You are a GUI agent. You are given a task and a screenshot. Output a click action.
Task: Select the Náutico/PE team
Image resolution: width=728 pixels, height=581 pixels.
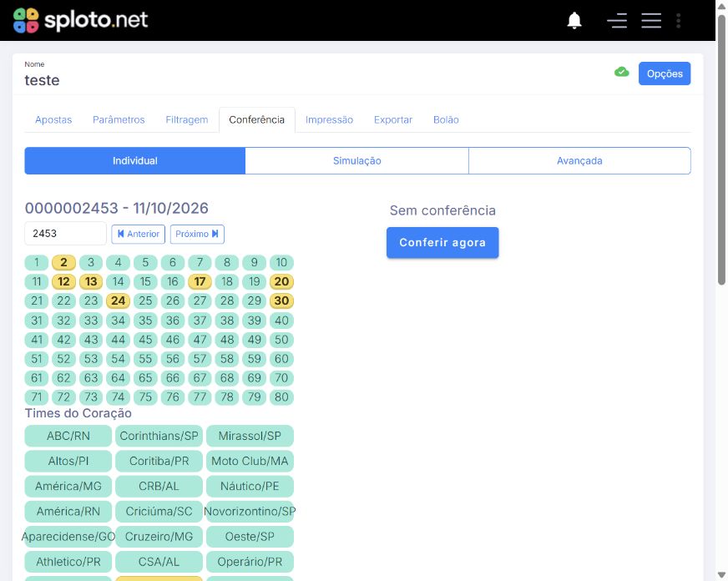(250, 486)
